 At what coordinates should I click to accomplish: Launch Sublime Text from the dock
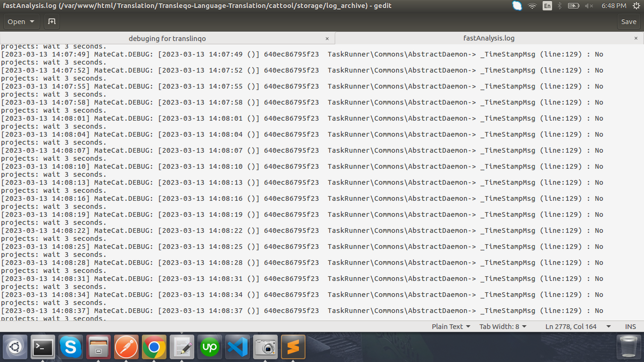point(293,346)
